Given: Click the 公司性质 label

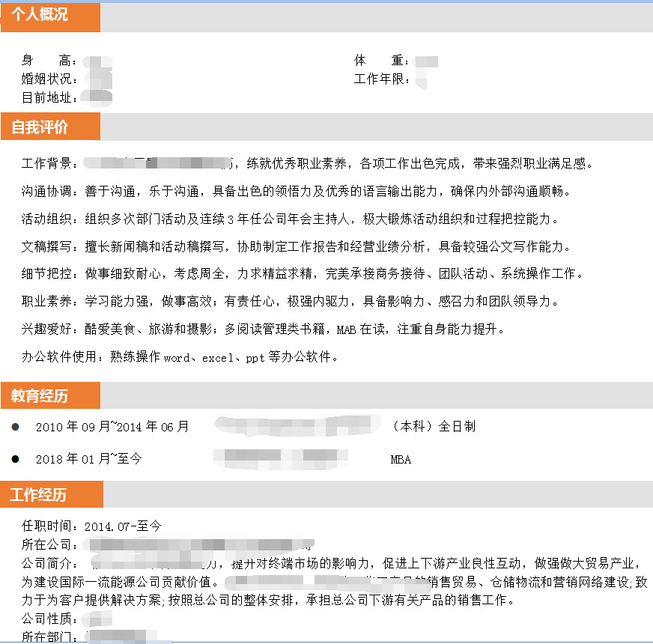Looking at the screenshot, I should (49, 619).
